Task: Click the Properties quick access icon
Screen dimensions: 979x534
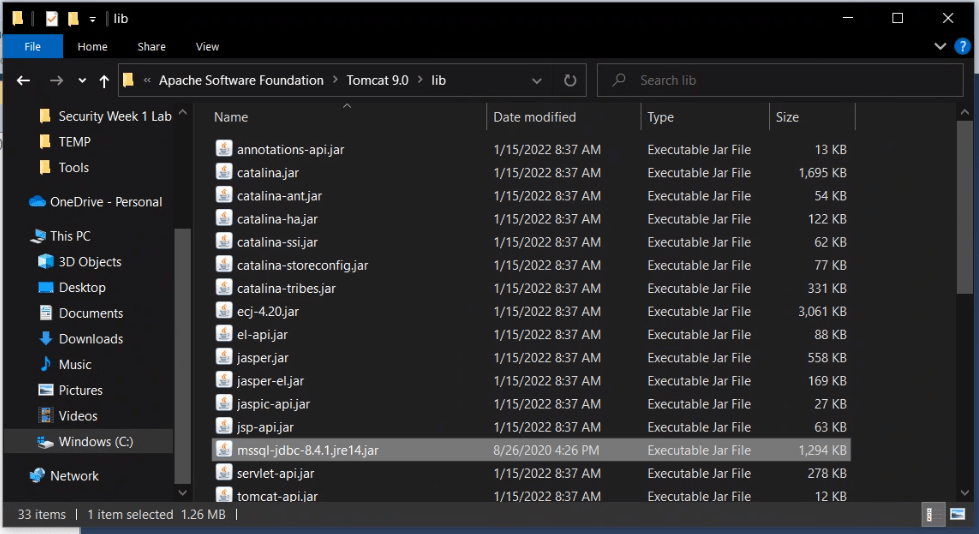Action: [52, 19]
